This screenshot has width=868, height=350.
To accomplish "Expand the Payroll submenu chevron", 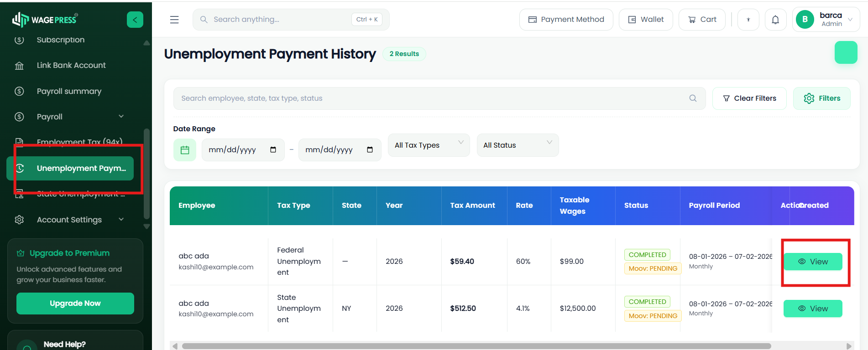I will tap(121, 116).
